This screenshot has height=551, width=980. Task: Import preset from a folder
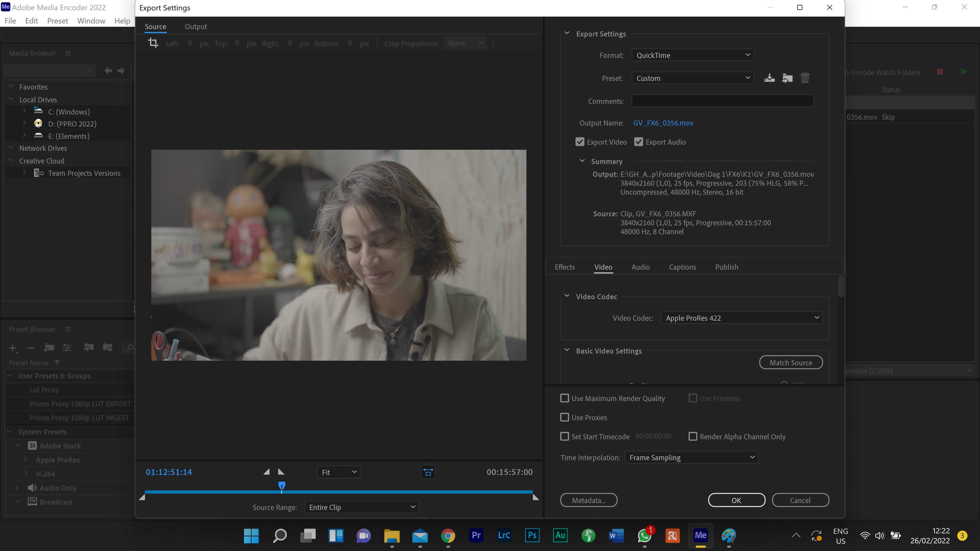(787, 78)
